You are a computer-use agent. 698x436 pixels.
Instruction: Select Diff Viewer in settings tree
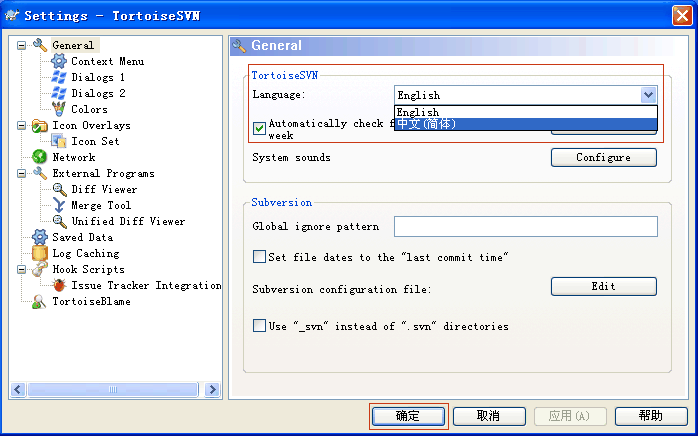click(104, 189)
